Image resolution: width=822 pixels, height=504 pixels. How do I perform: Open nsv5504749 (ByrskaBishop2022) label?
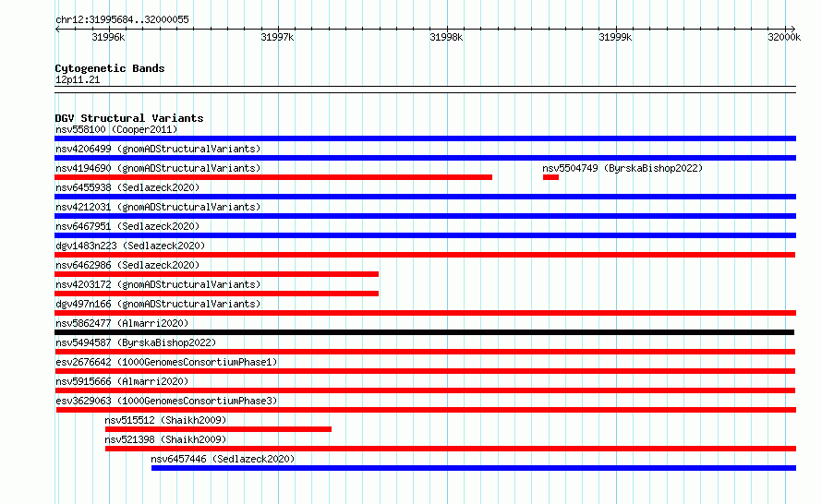623,168
